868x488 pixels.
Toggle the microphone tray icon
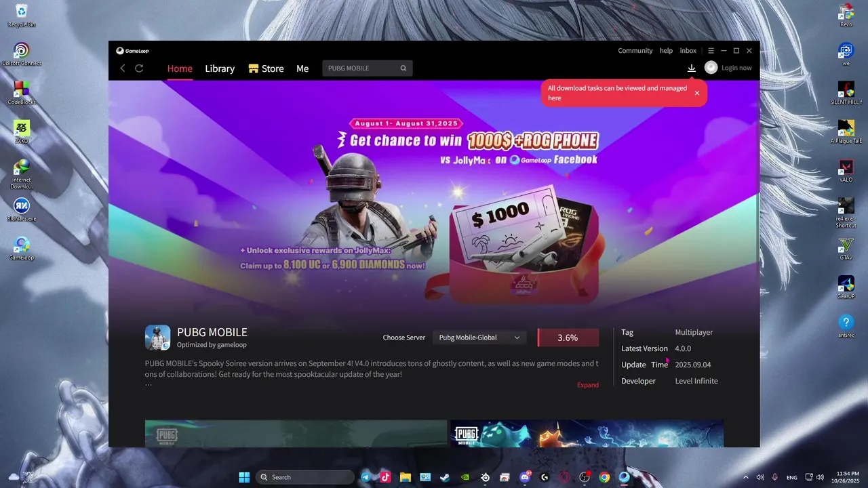[774, 477]
